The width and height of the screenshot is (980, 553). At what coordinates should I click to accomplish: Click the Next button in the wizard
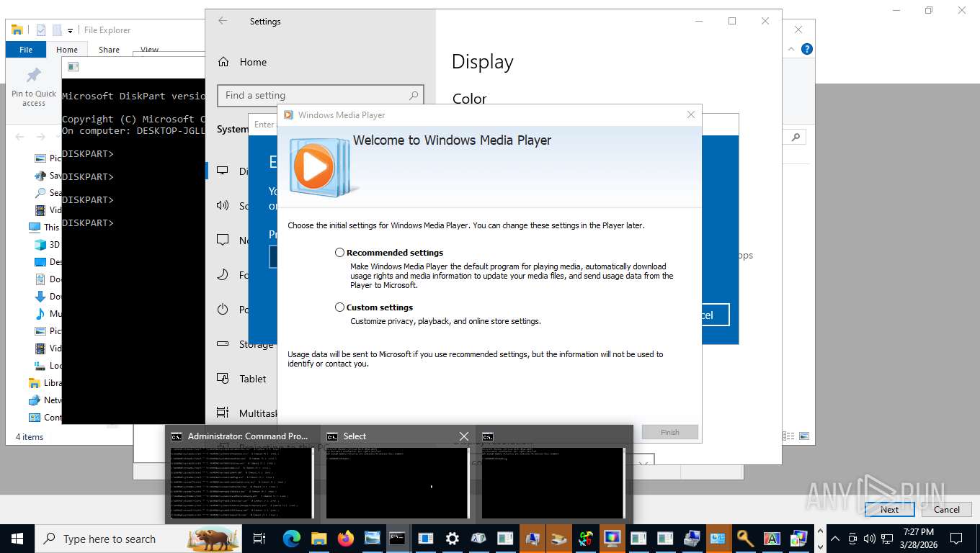pyautogui.click(x=890, y=509)
